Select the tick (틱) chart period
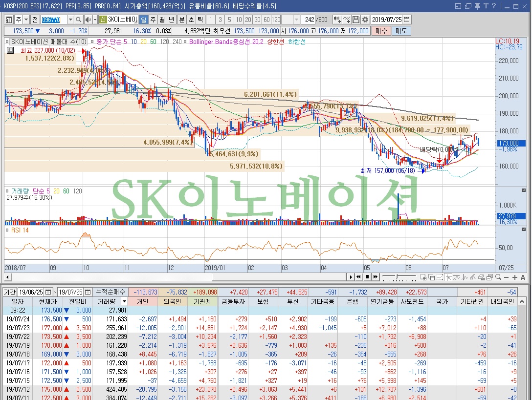This screenshot has height=400, width=532. [200, 20]
